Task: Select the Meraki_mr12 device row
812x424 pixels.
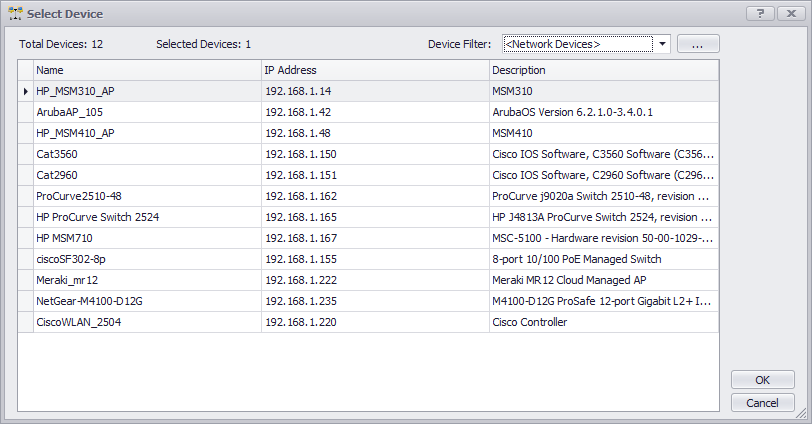Action: (x=368, y=280)
